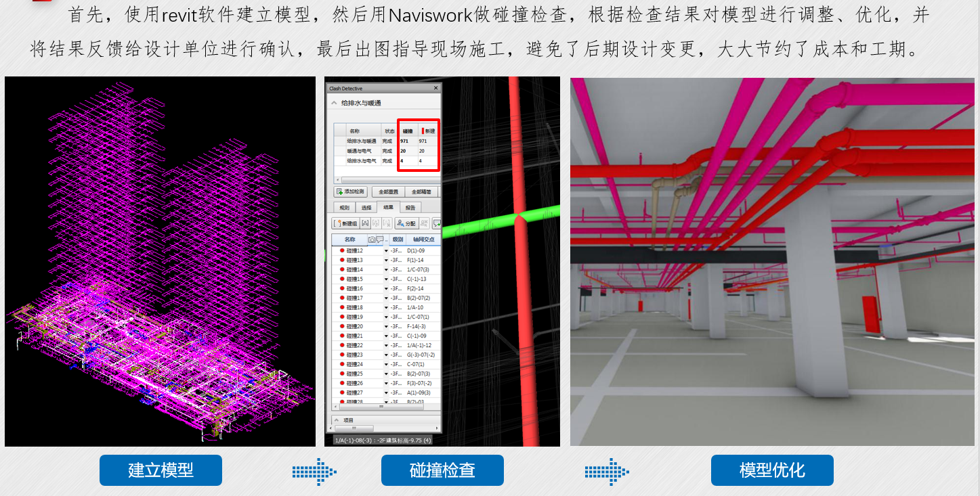
Task: Click the results list horizontal scrollbar
Action: point(382,407)
